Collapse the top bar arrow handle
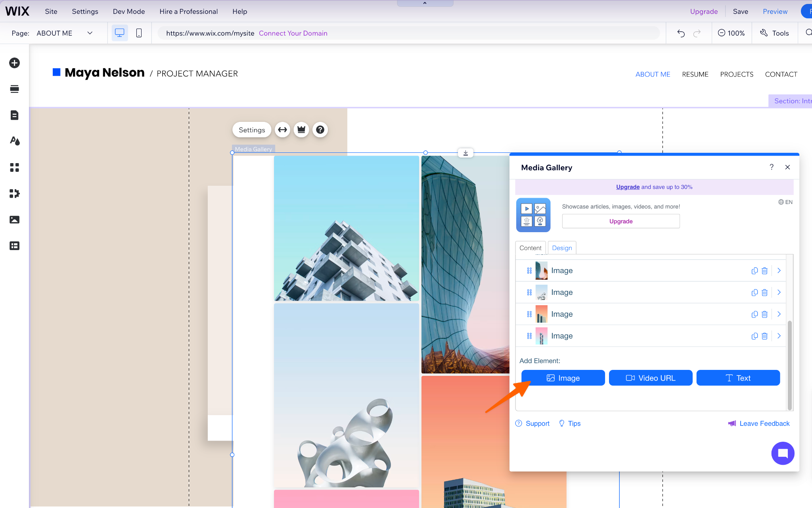 pos(425,3)
